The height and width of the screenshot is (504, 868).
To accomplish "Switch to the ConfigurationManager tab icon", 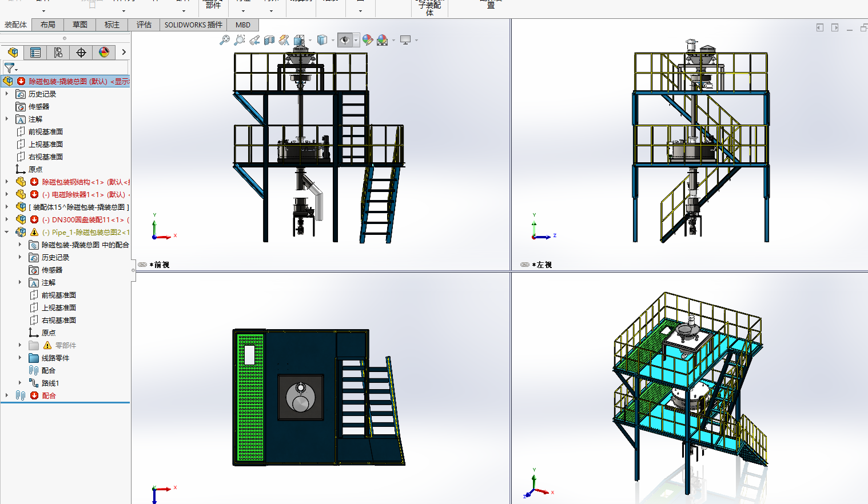I will [x=58, y=53].
